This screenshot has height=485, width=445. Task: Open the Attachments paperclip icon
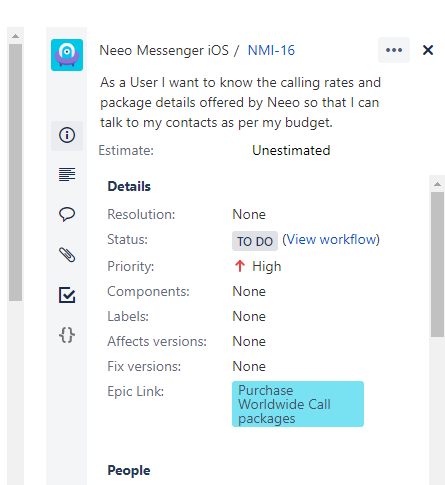tap(67, 255)
